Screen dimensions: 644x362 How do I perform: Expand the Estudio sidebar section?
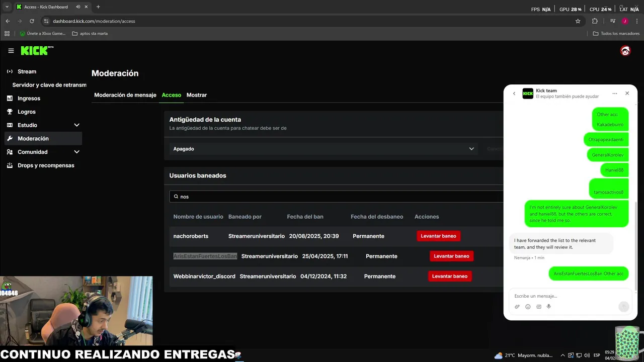pyautogui.click(x=43, y=125)
